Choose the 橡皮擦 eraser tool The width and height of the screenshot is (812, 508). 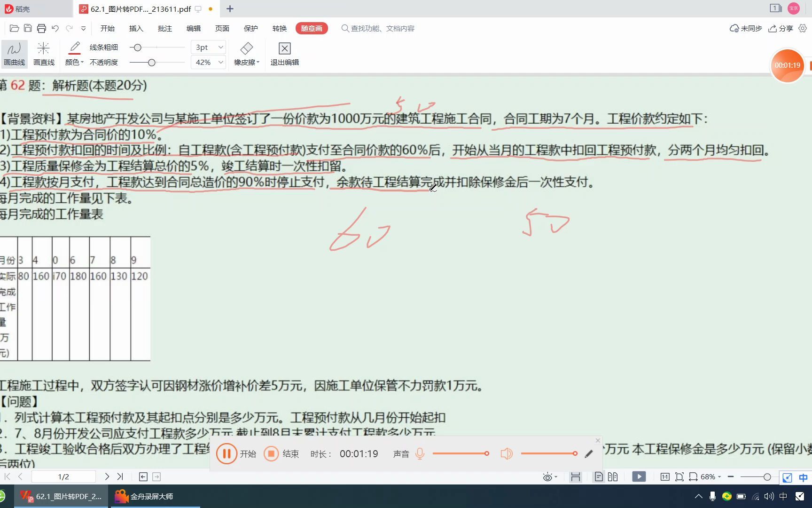coord(246,53)
